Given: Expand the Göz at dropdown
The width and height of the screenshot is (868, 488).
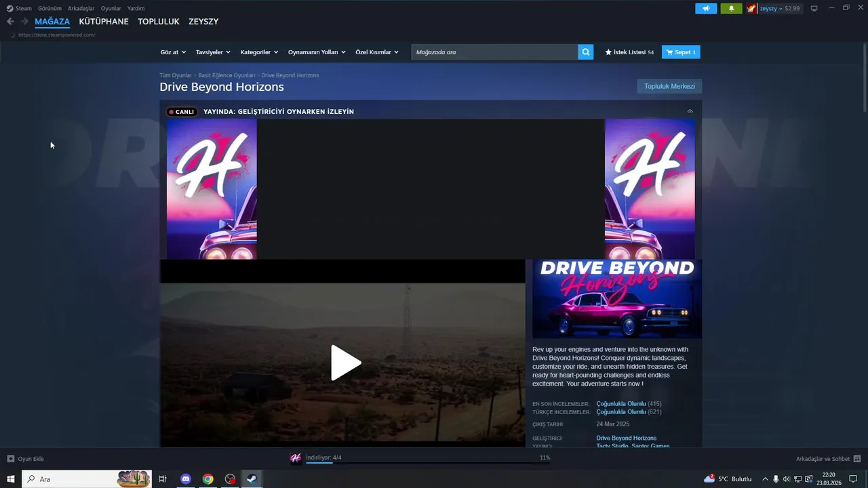Looking at the screenshot, I should tap(173, 52).
